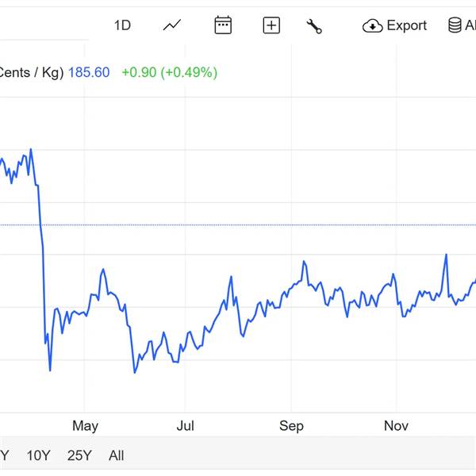Click the plus icon to add comparison
Image resolution: width=476 pixels, height=476 pixels.
point(271,25)
